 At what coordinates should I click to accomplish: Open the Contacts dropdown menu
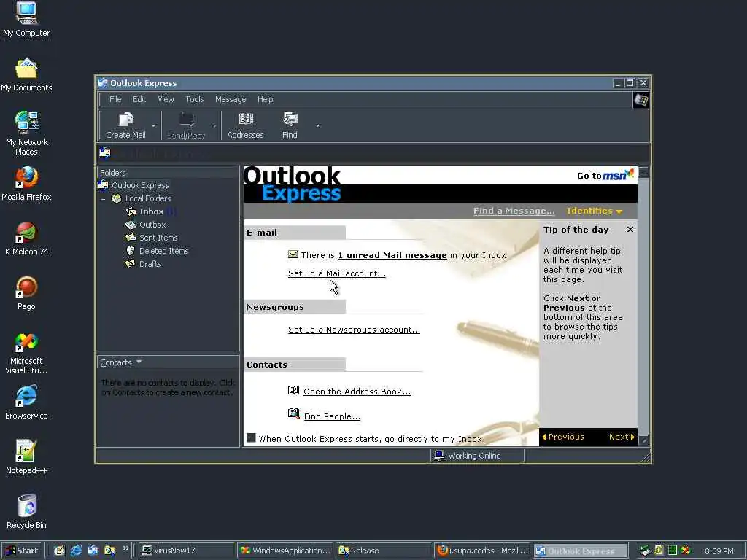(x=121, y=362)
